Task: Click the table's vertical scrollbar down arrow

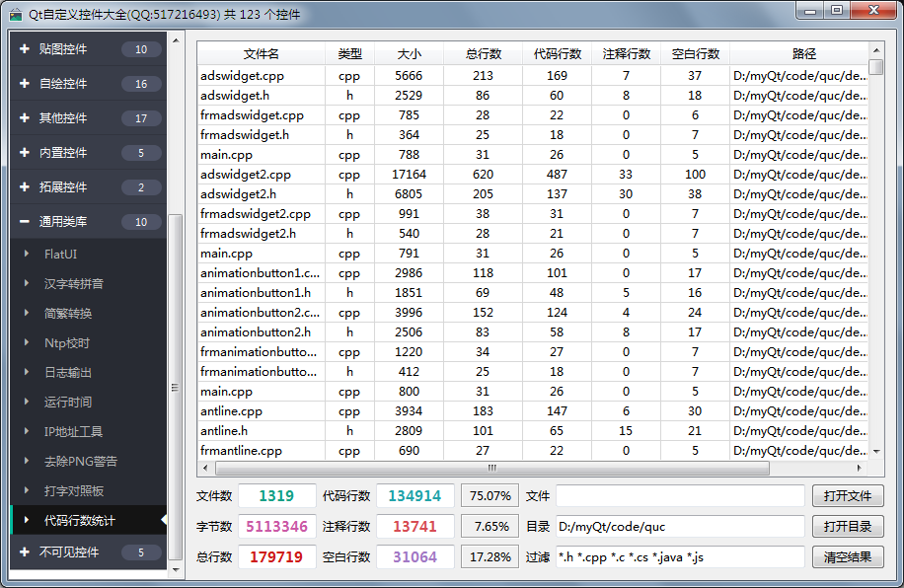Action: 876,453
